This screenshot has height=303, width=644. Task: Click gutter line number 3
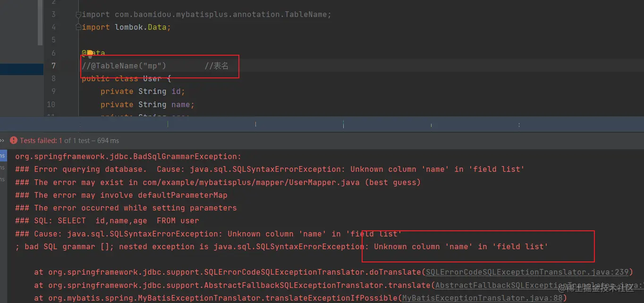coord(53,15)
